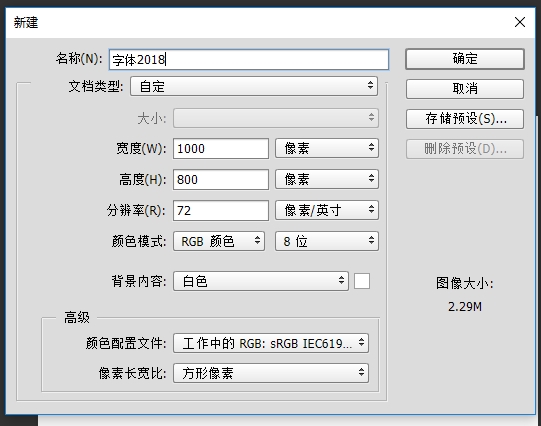Open the 宽度 unit dropdown
Image resolution: width=541 pixels, height=426 pixels.
327,148
